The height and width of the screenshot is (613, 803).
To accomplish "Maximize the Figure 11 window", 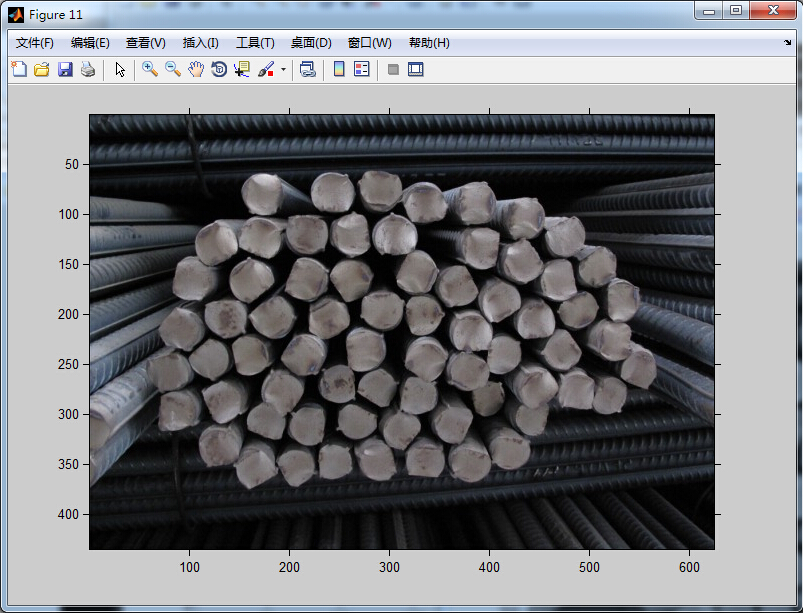I will pyautogui.click(x=736, y=11).
